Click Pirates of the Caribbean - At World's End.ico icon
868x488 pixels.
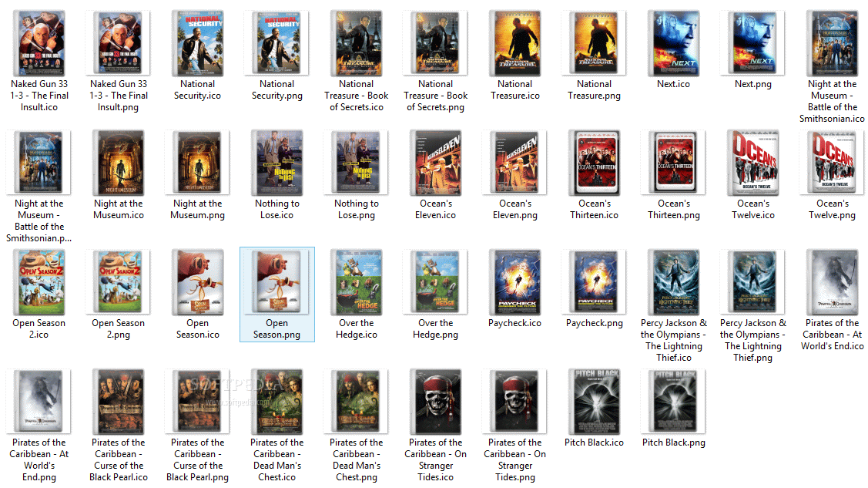click(x=832, y=282)
